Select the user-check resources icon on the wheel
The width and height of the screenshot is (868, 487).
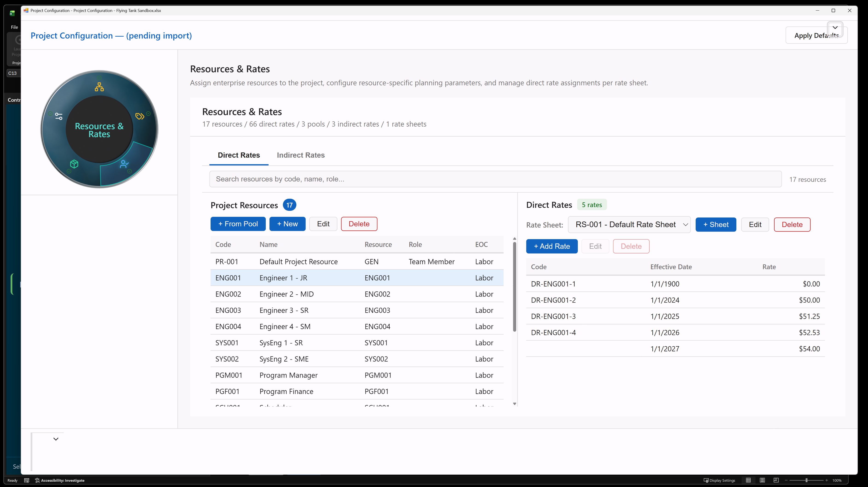point(124,164)
